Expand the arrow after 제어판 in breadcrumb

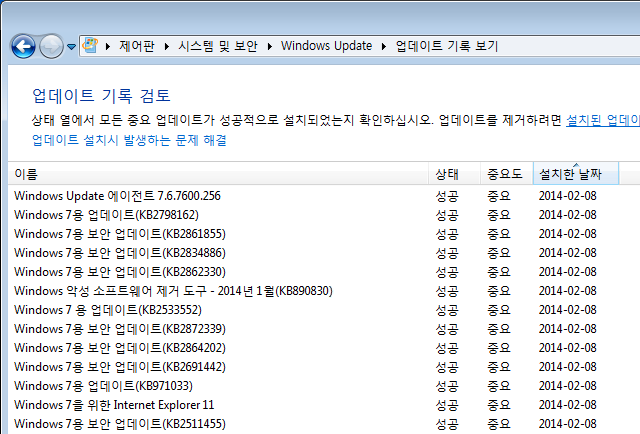point(167,46)
